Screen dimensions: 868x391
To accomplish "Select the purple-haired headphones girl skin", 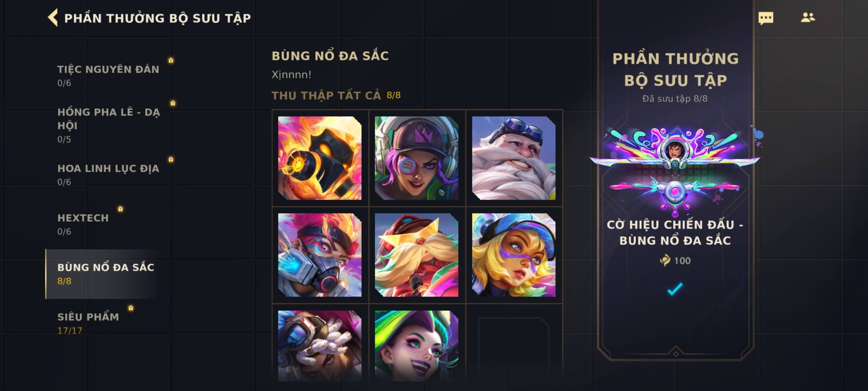I will pos(417,158).
